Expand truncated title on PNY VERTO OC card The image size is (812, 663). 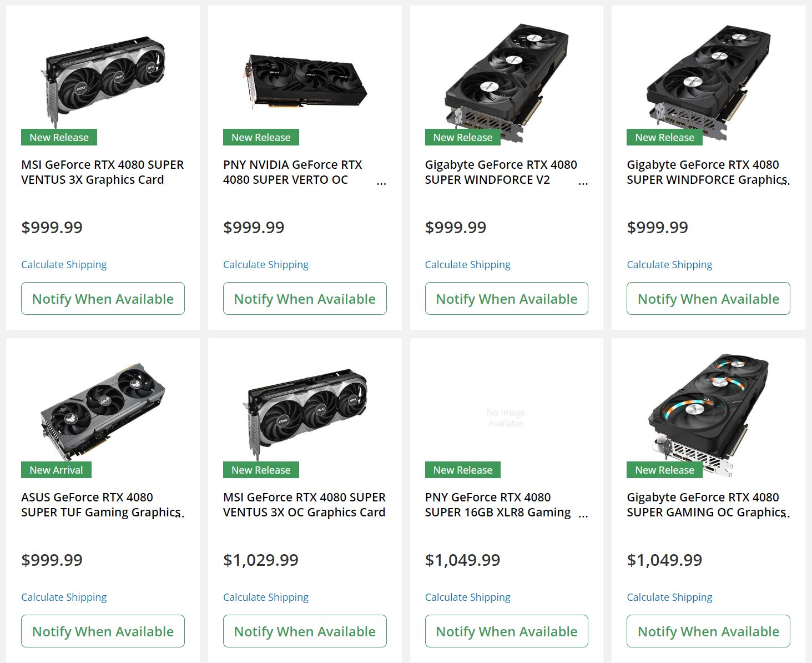(x=382, y=182)
